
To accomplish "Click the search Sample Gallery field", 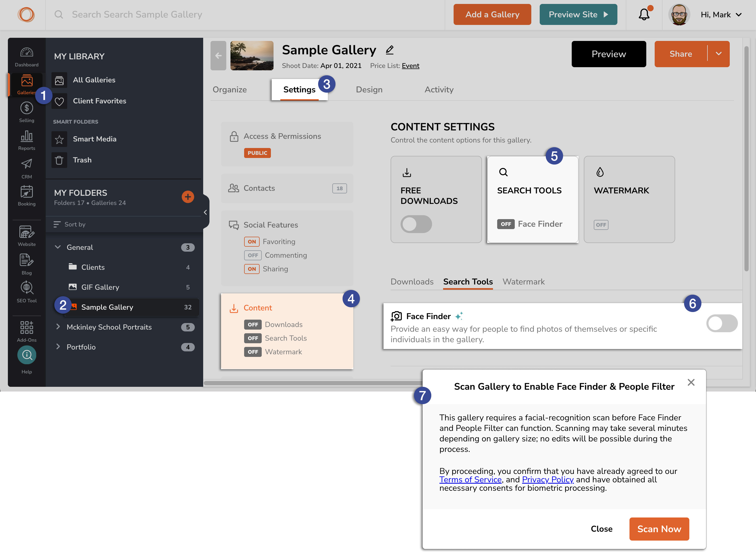I will point(137,15).
